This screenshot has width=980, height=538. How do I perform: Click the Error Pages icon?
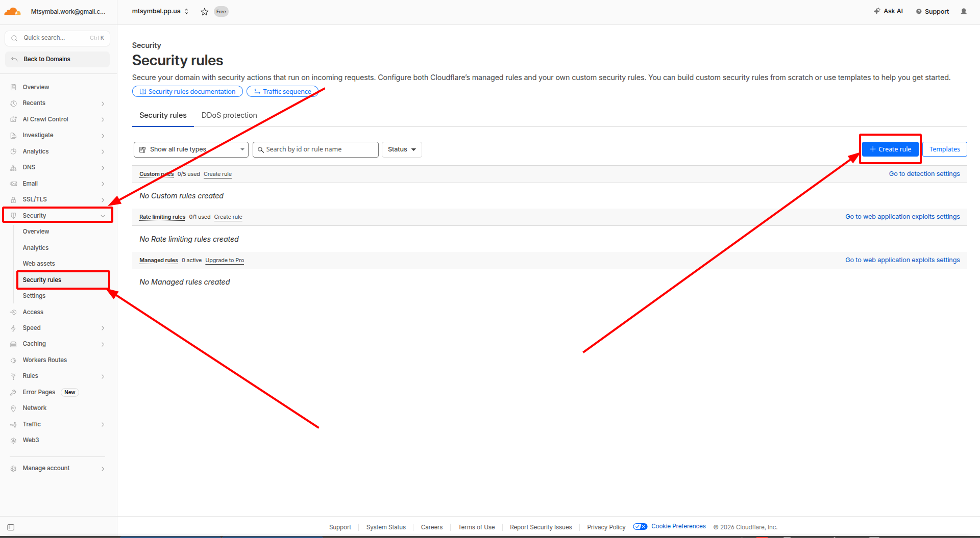click(x=13, y=393)
